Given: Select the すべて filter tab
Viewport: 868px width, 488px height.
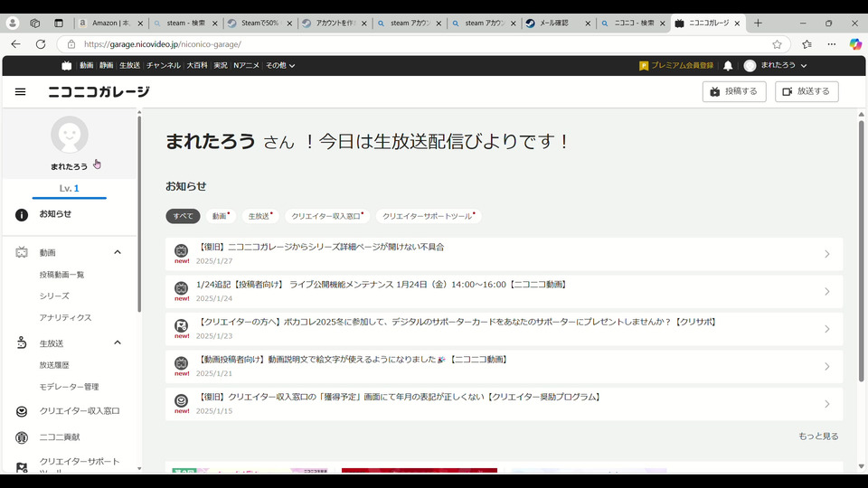Looking at the screenshot, I should pyautogui.click(x=183, y=216).
